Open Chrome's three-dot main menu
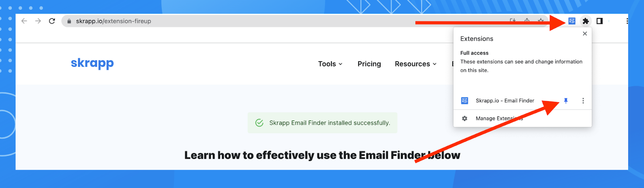Screen dimensions: 644x188 (627, 21)
